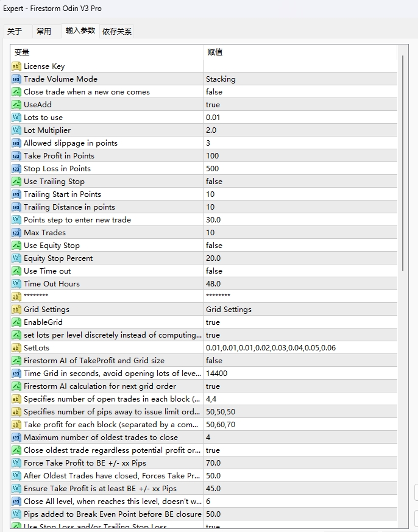418x532 pixels.
Task: Click the Use Time out icon
Action: pos(16,271)
